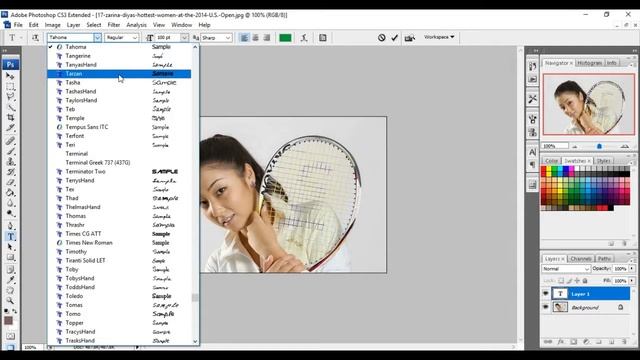Image resolution: width=640 pixels, height=360 pixels.
Task: Select the Zoom tool
Action: tap(10, 300)
